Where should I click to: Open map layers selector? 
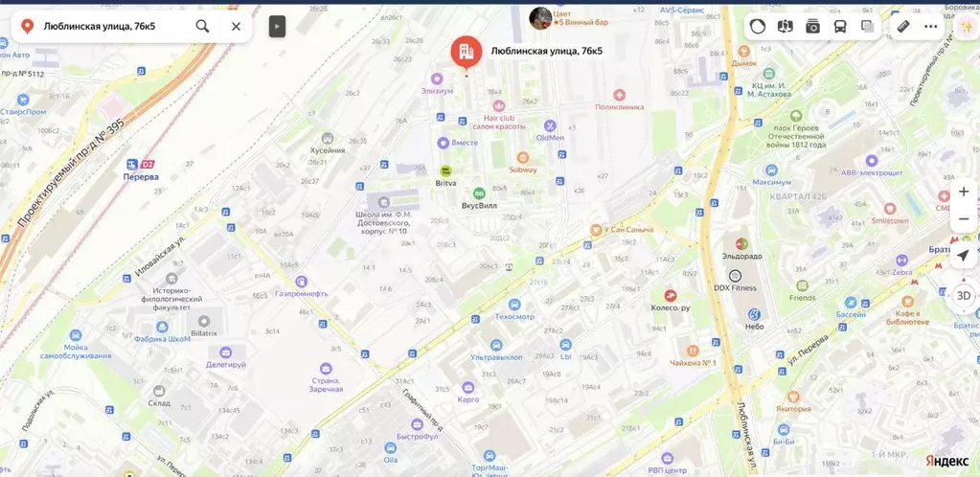[867, 26]
